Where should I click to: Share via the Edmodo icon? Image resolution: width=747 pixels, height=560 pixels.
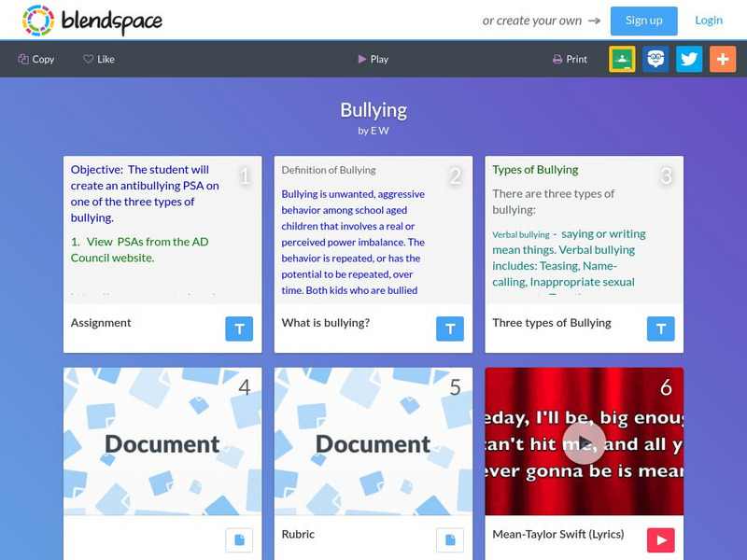658,58
